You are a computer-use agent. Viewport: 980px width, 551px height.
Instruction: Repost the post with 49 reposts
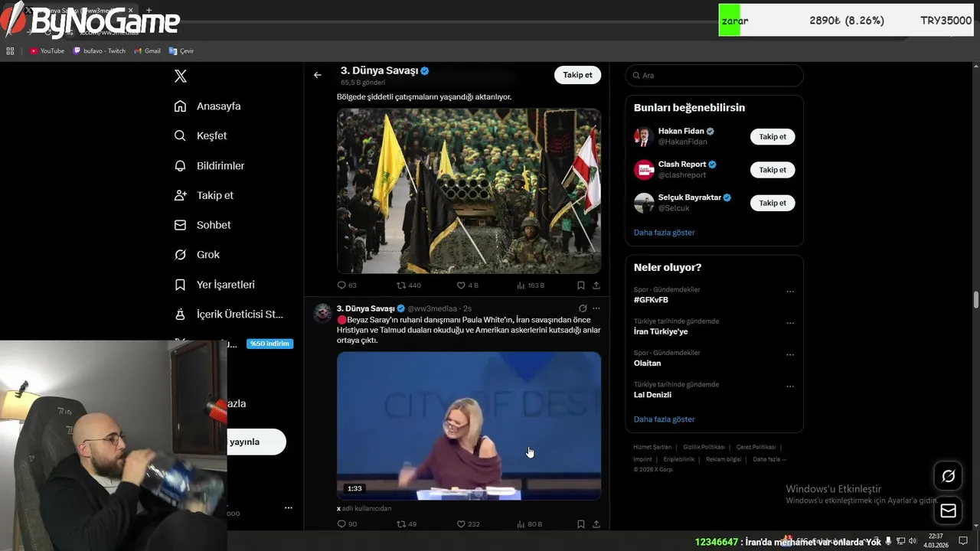(407, 524)
